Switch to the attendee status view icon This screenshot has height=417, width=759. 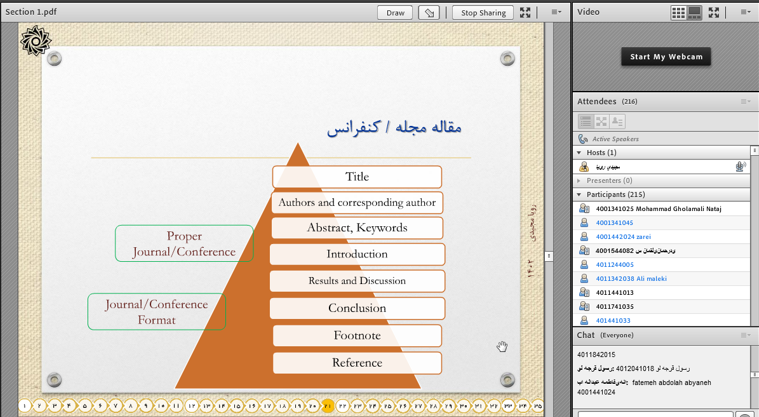pos(617,121)
